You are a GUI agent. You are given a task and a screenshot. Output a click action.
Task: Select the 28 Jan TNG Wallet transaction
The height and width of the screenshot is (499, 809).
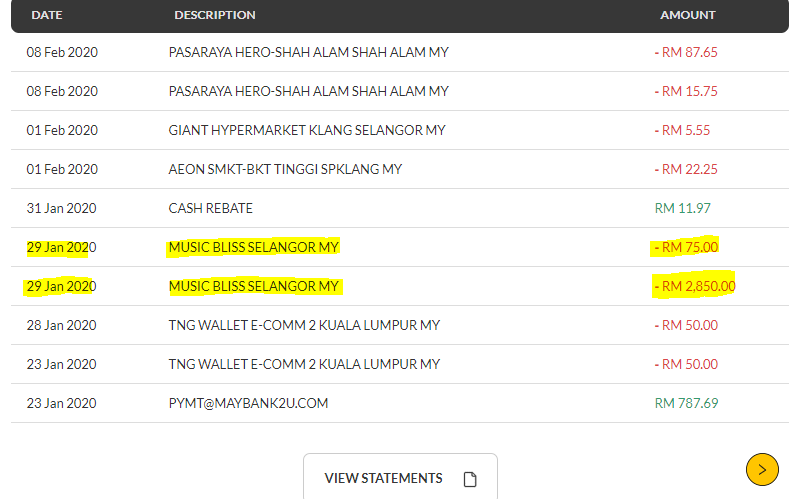click(x=304, y=325)
